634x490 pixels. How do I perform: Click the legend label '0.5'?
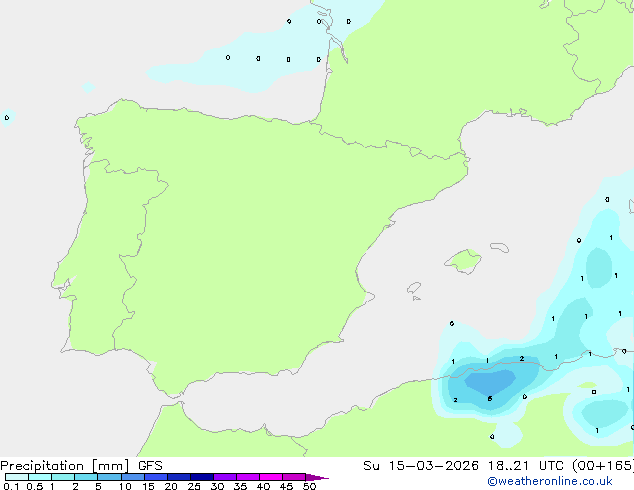(35, 486)
